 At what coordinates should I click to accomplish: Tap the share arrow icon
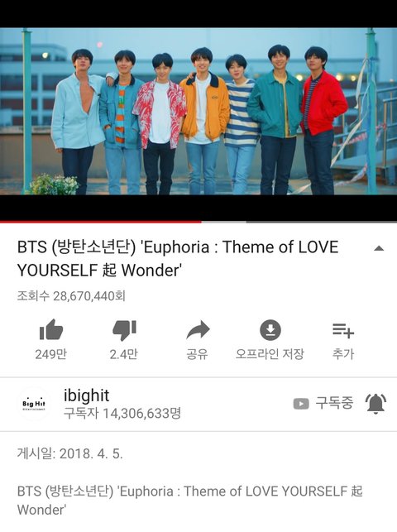click(198, 330)
